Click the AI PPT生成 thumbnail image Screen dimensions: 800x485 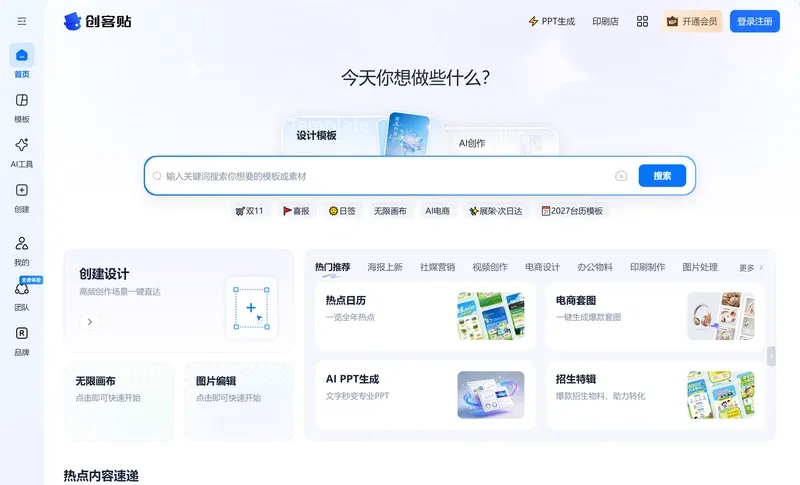[x=491, y=395]
